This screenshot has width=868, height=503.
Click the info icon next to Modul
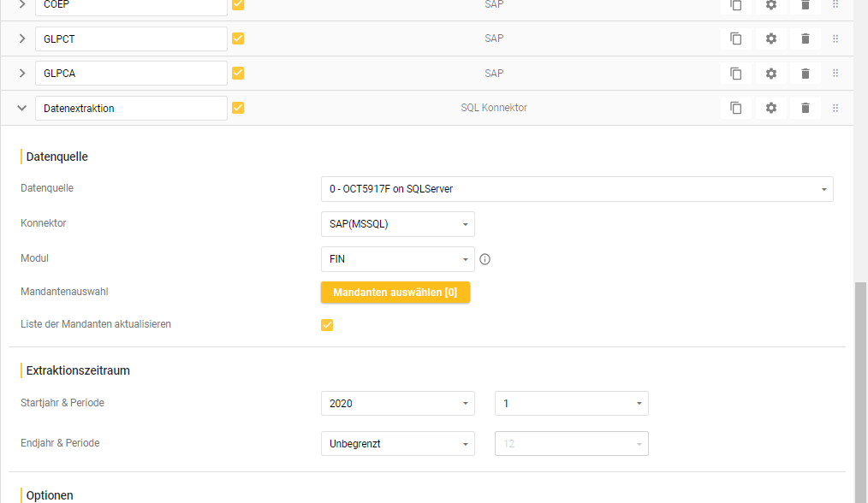pos(485,259)
